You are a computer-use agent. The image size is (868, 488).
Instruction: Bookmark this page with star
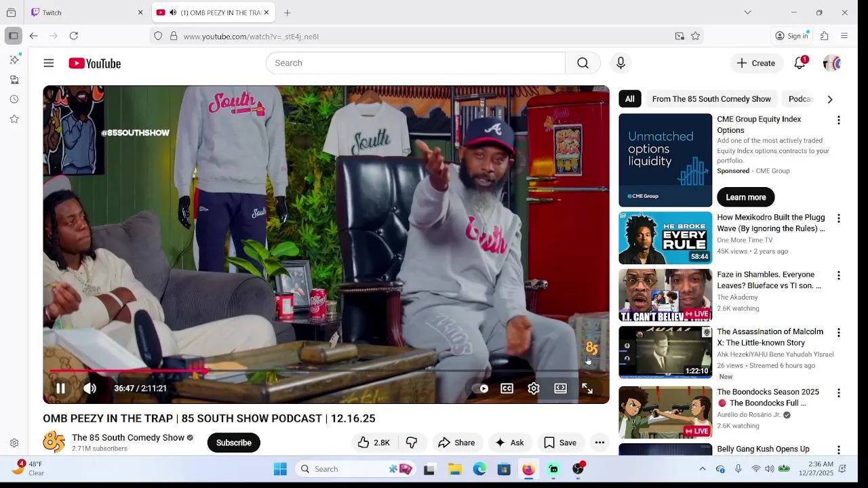pos(695,36)
